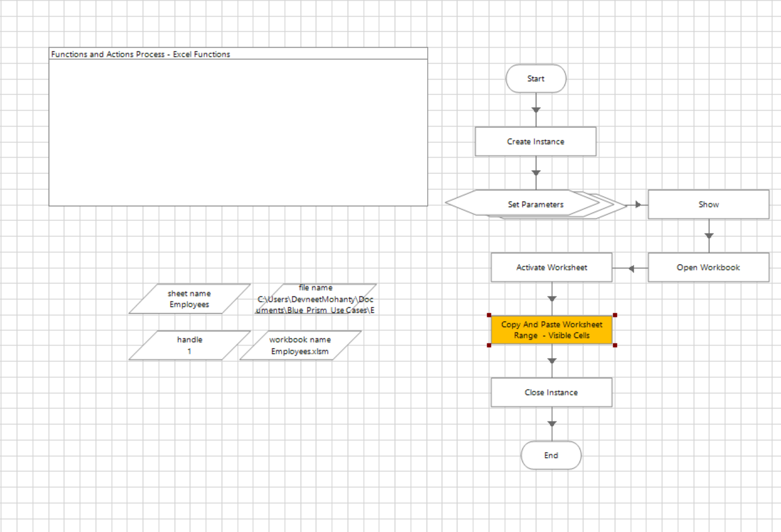The width and height of the screenshot is (781, 532).
Task: Click the link arrow leading into End stage
Action: click(552, 424)
